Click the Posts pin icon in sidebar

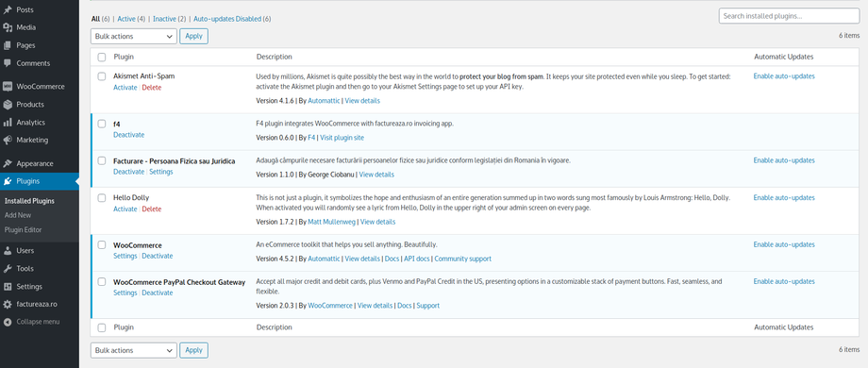pyautogui.click(x=8, y=10)
